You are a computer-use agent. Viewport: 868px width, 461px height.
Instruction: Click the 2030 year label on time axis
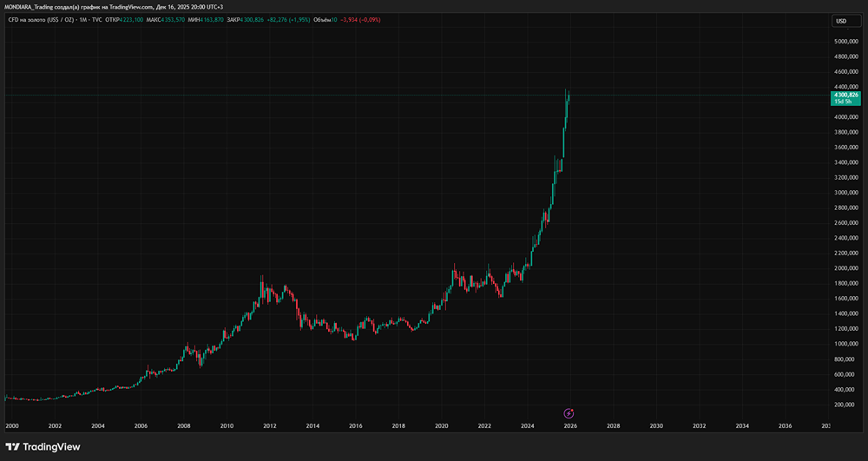[x=656, y=426]
